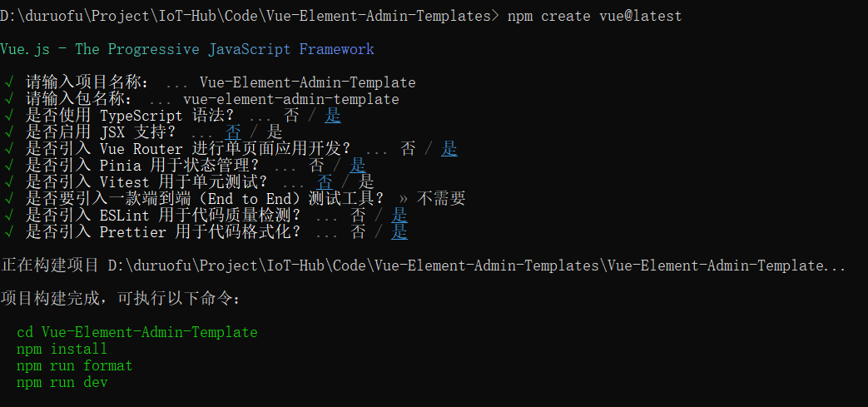Screen dimensions: 868x407
Task: Choose 是 for the Vue Router prompt
Action: pyautogui.click(x=449, y=149)
